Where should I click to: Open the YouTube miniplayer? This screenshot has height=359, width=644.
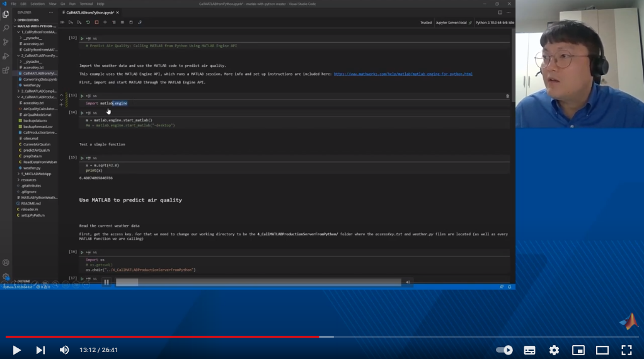578,350
